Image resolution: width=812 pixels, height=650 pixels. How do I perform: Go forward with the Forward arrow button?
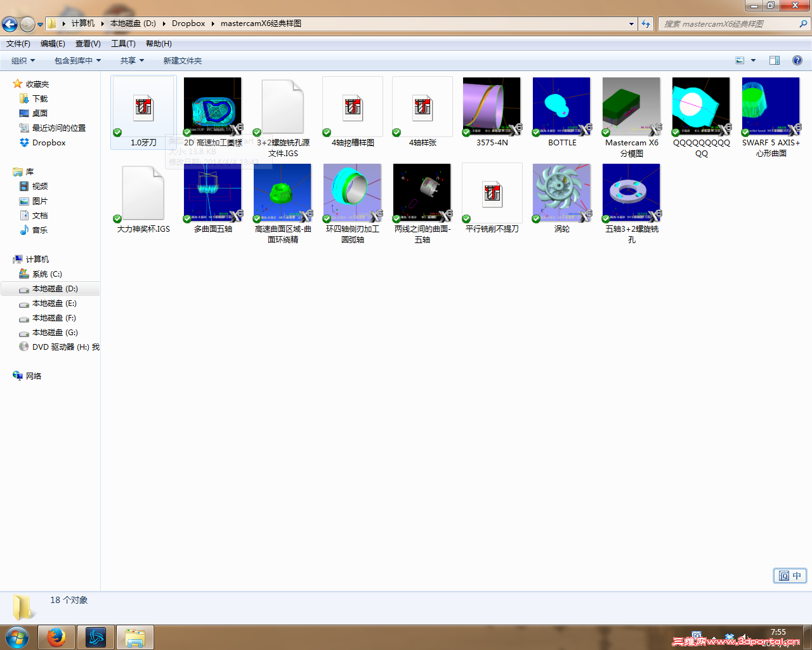coord(27,24)
